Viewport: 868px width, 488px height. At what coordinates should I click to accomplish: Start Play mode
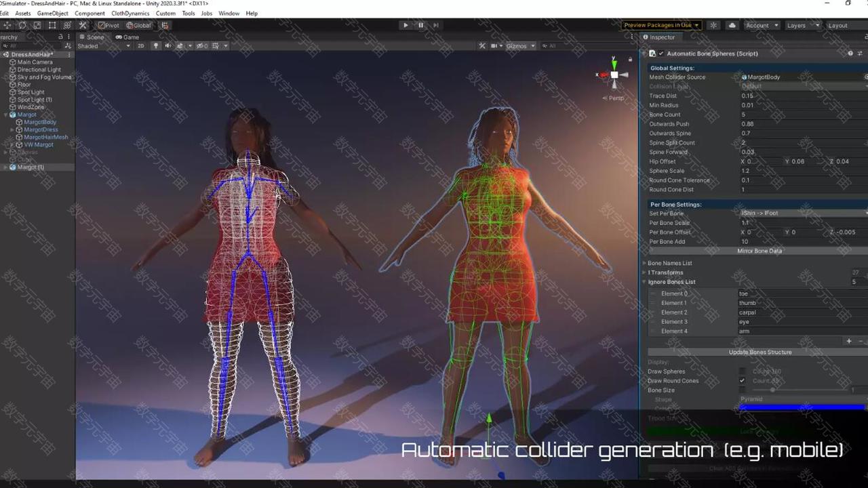click(x=406, y=25)
